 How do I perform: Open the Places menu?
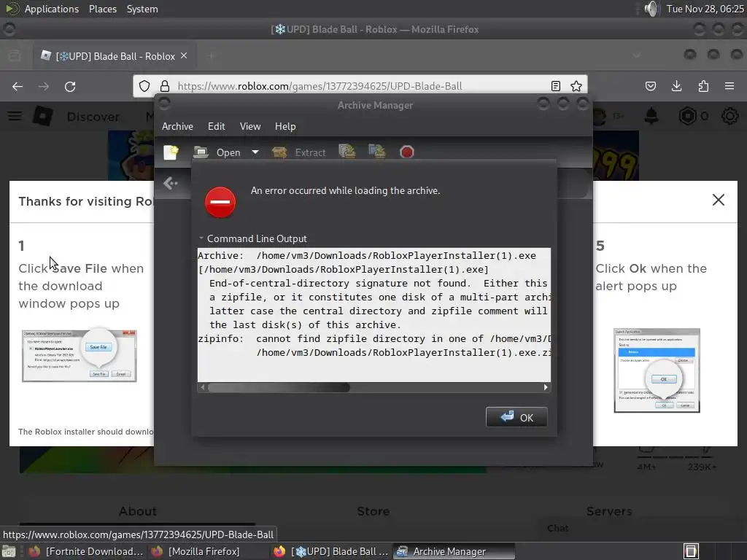pos(103,9)
